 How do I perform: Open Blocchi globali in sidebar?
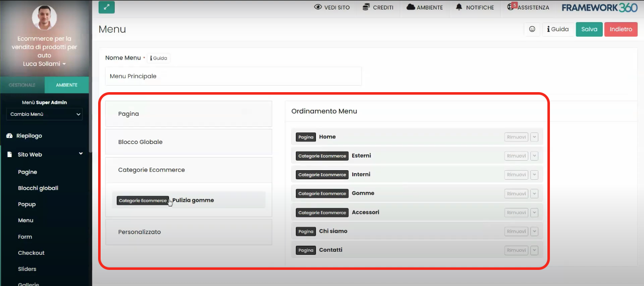38,188
